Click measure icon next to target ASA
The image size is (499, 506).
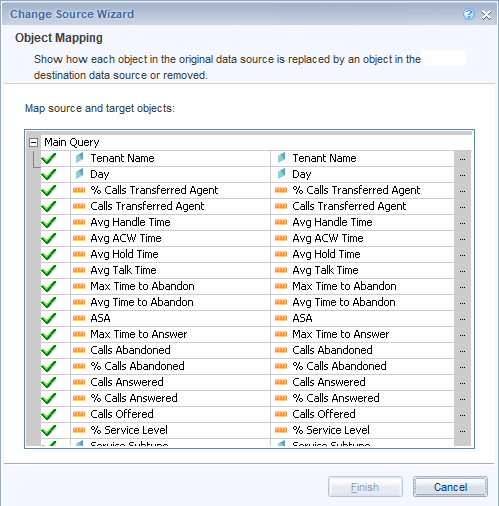(281, 318)
